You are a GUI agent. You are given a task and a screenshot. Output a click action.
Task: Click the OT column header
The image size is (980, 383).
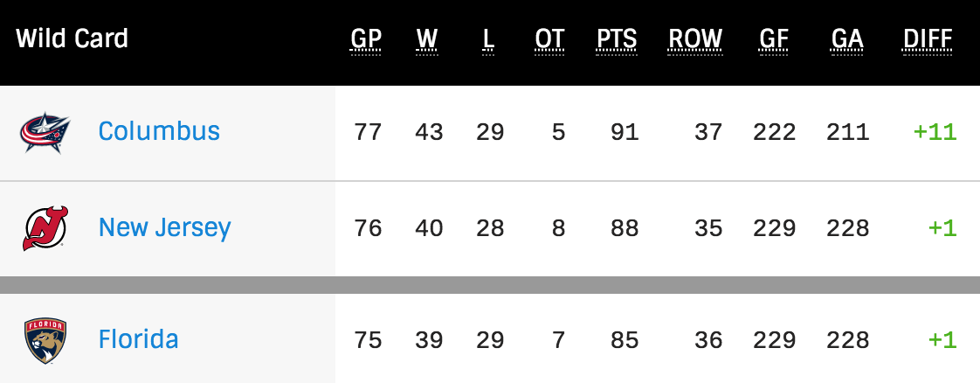coord(549,39)
